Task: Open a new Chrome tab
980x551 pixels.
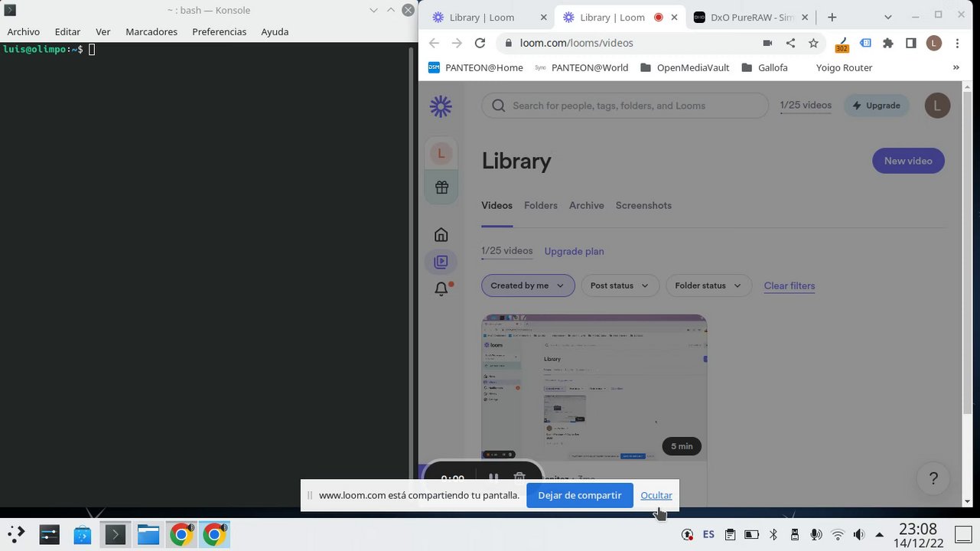Action: click(x=832, y=17)
